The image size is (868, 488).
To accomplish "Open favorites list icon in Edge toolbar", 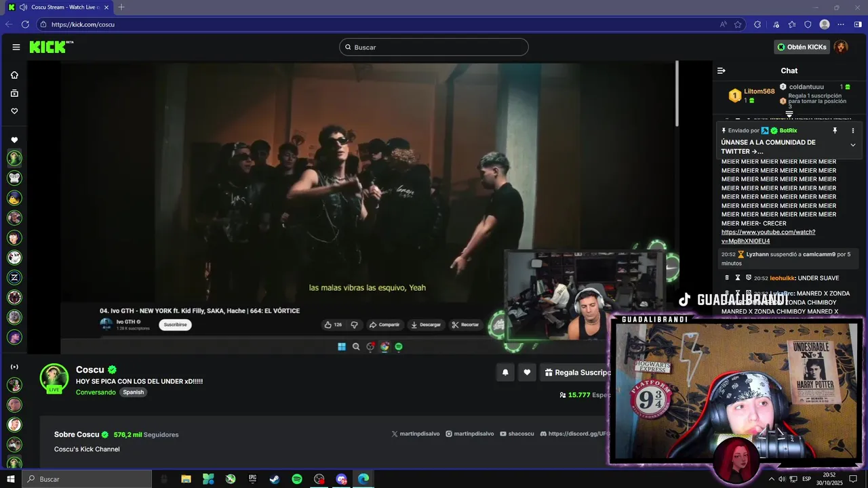I will click(792, 24).
